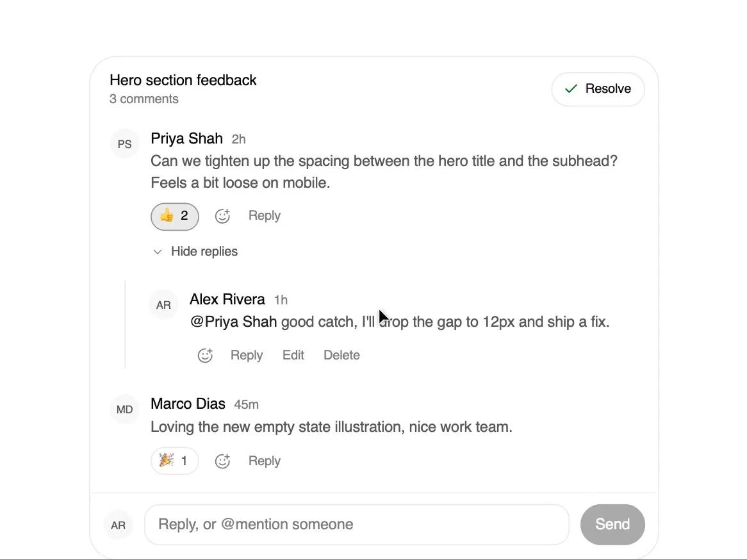Viewport: 747px width, 560px height.
Task: Click the green checkmark in Resolve button
Action: point(571,88)
